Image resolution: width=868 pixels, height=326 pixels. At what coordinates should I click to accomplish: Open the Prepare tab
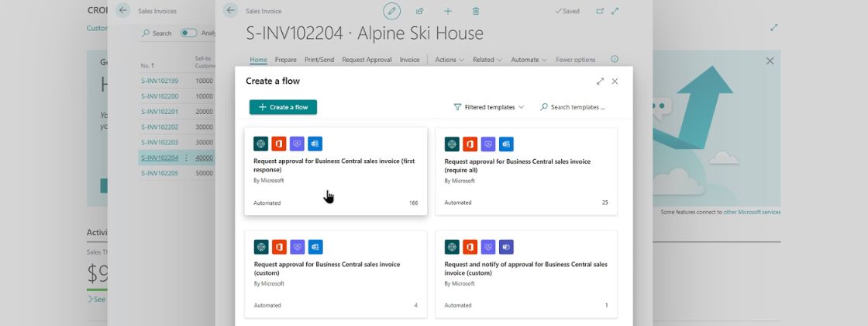tap(286, 59)
